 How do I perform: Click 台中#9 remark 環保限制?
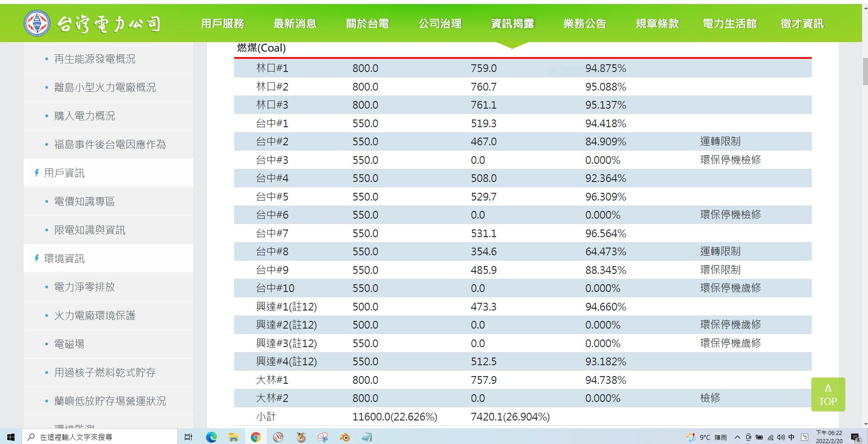pyautogui.click(x=720, y=270)
